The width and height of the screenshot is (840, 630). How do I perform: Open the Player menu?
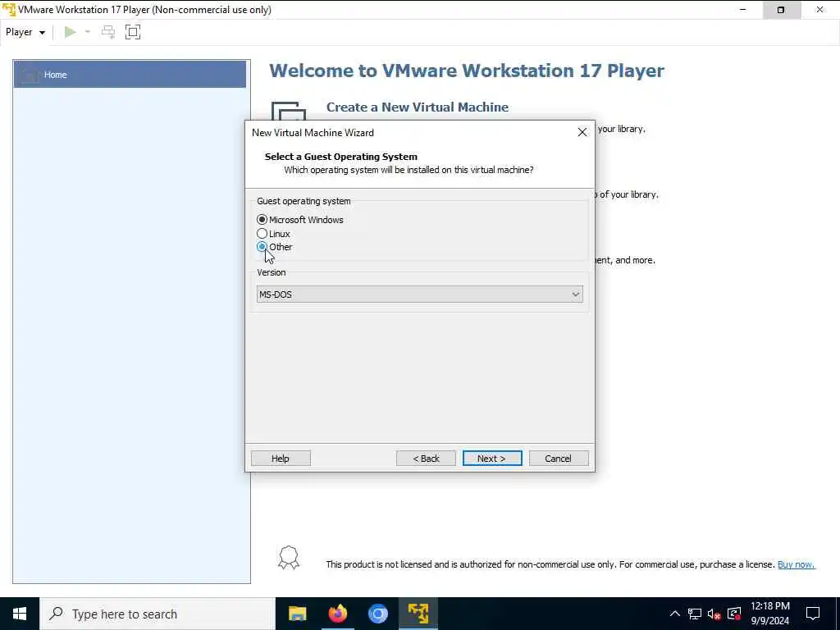tap(25, 32)
